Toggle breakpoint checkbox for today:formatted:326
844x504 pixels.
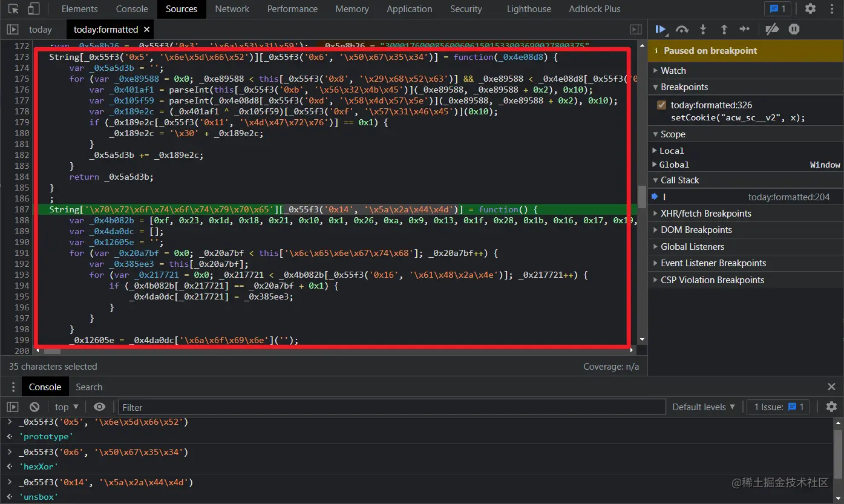pyautogui.click(x=662, y=105)
